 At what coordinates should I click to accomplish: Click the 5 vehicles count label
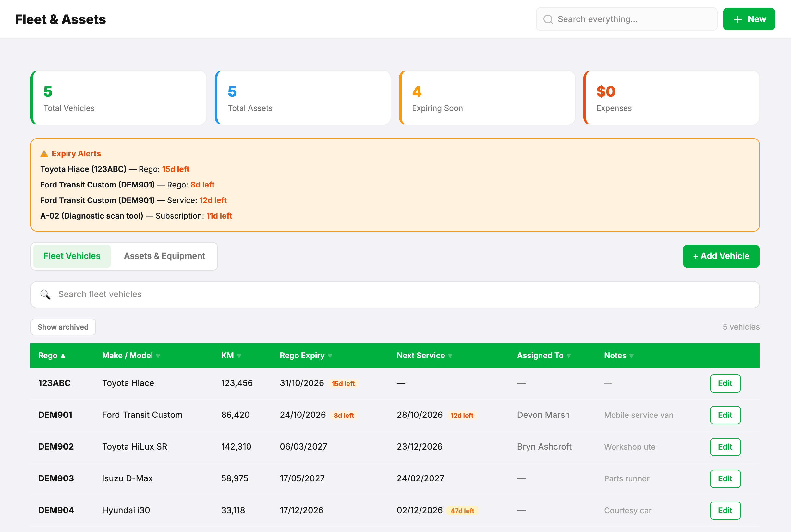point(741,327)
